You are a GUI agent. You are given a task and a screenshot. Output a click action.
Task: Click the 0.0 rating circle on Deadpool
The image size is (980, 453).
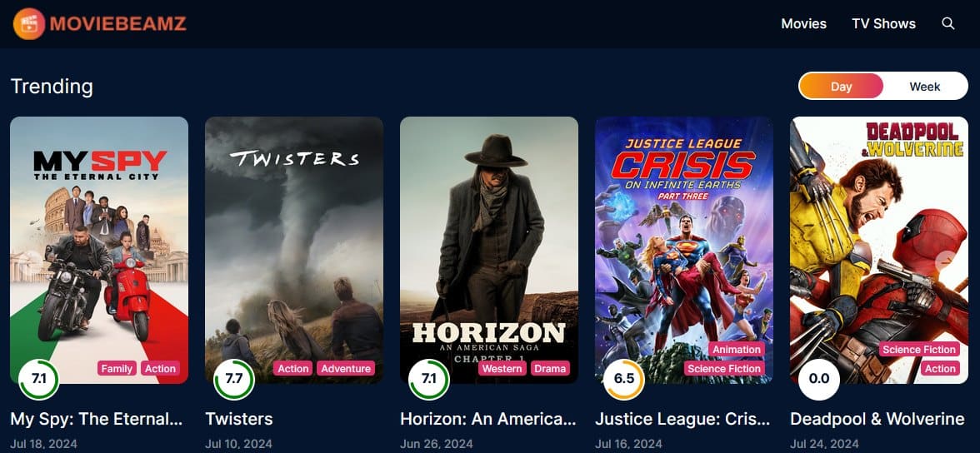pyautogui.click(x=818, y=379)
